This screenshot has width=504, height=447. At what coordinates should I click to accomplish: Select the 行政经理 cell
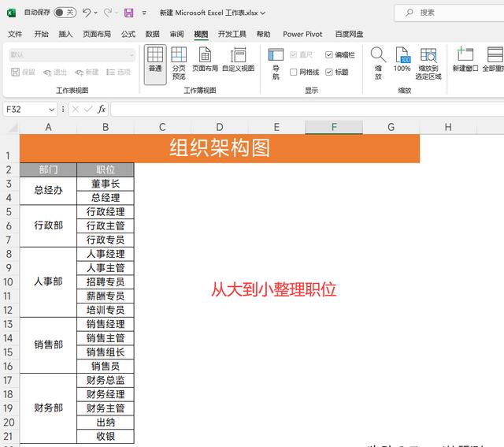[106, 212]
